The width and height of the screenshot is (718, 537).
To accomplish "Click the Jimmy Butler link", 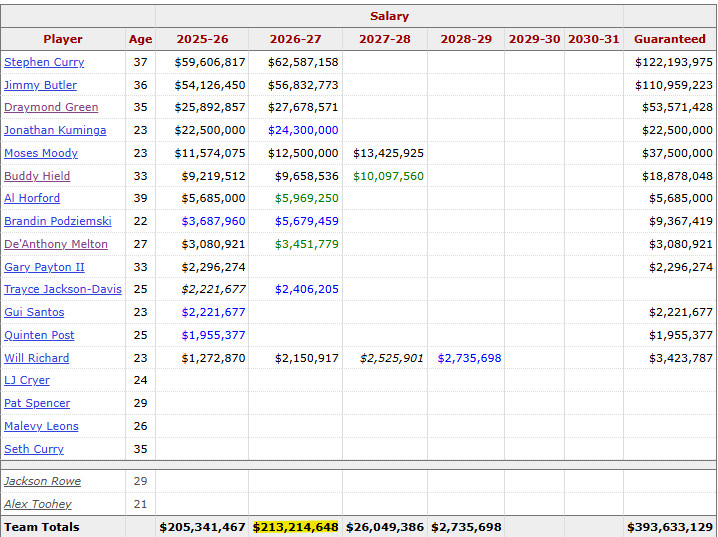I will pyautogui.click(x=40, y=85).
